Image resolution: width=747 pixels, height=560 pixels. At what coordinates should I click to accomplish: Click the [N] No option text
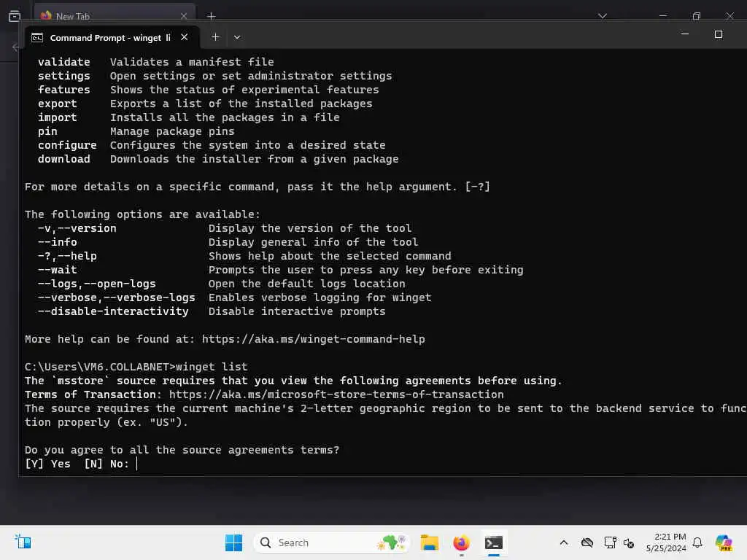107,464
